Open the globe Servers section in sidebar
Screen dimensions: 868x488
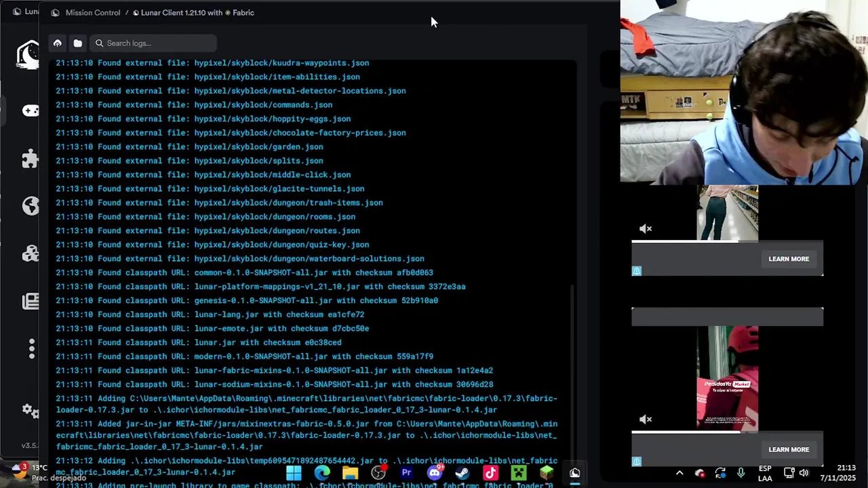(x=31, y=205)
